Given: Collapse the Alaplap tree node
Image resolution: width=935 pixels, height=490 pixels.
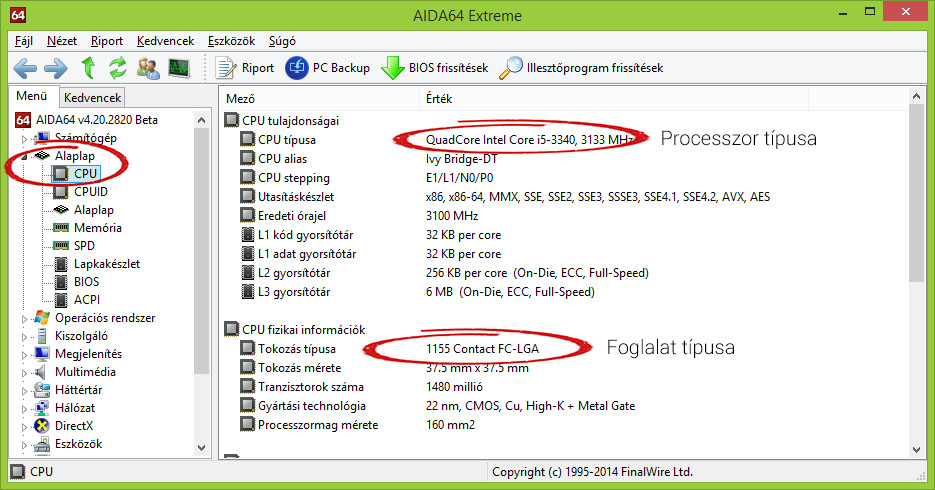Looking at the screenshot, I should point(25,157).
